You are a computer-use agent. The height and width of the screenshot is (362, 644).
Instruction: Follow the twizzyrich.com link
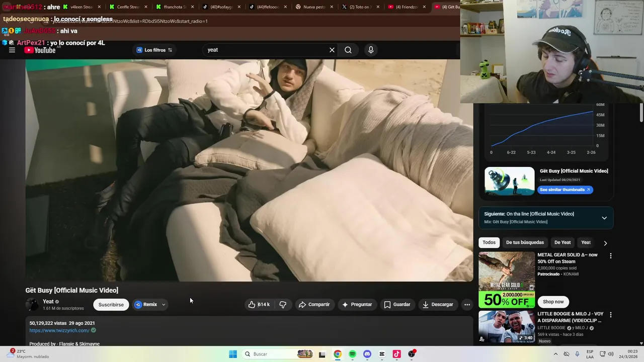(x=59, y=330)
